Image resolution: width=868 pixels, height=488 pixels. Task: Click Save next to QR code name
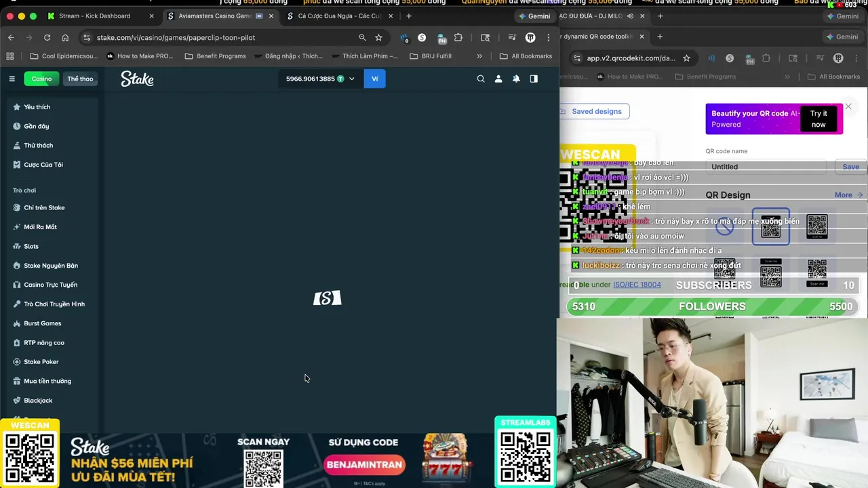pyautogui.click(x=850, y=167)
